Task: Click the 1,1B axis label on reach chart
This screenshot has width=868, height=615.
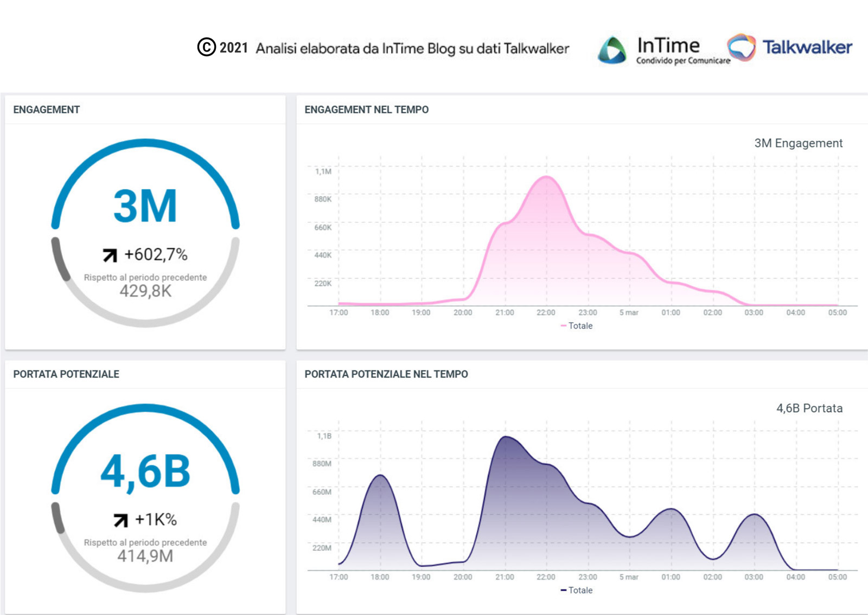Action: pos(324,436)
